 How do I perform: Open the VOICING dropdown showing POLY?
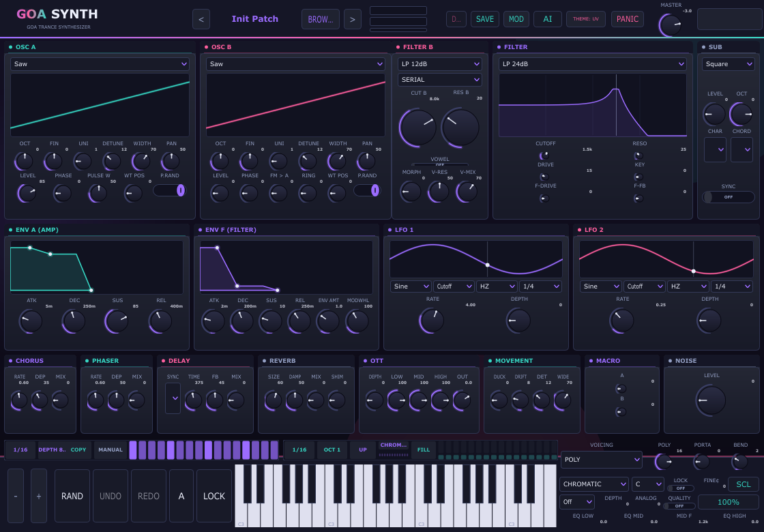point(601,460)
